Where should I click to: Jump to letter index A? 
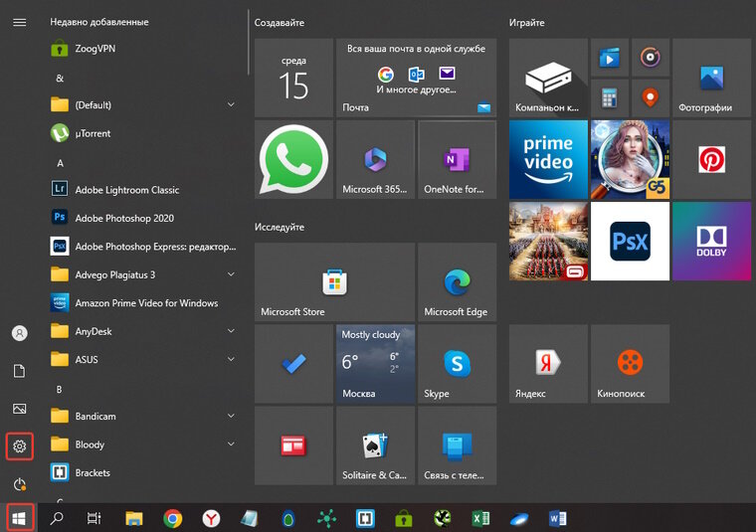pyautogui.click(x=60, y=163)
